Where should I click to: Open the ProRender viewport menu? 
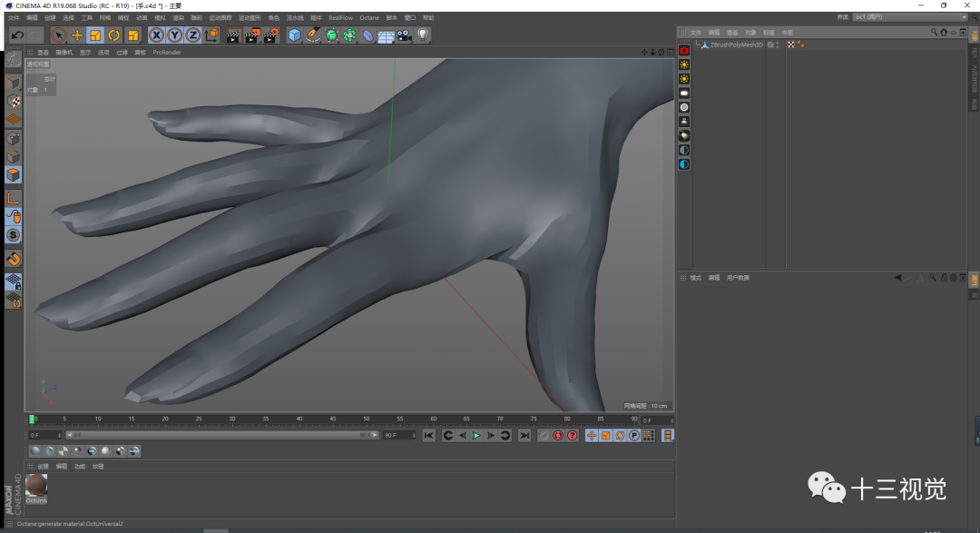pyautogui.click(x=167, y=53)
